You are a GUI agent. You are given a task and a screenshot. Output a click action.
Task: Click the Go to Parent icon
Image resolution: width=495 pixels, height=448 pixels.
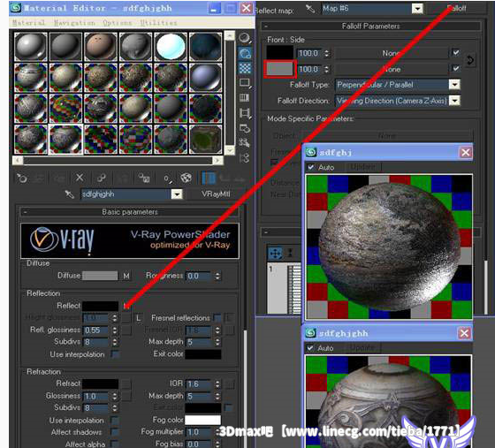225,178
